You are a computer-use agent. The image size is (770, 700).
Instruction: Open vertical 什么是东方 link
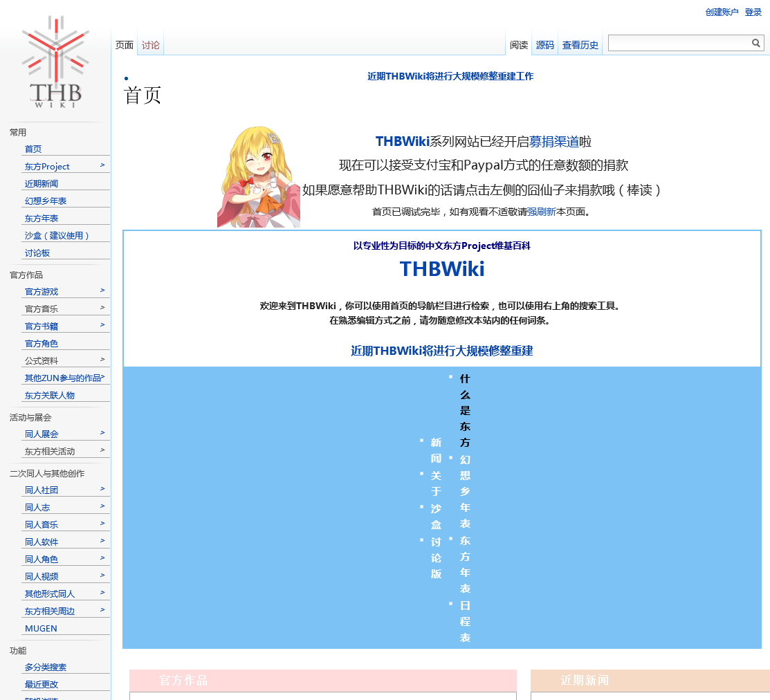464,410
